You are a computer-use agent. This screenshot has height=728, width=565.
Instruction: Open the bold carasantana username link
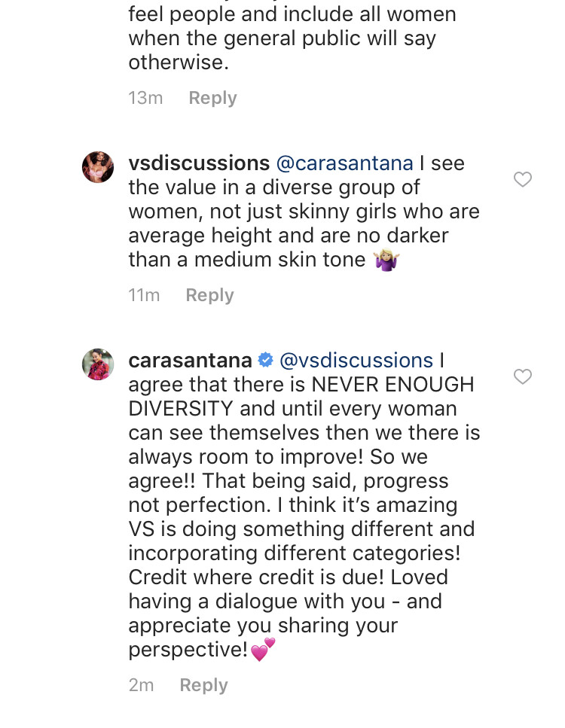click(191, 361)
